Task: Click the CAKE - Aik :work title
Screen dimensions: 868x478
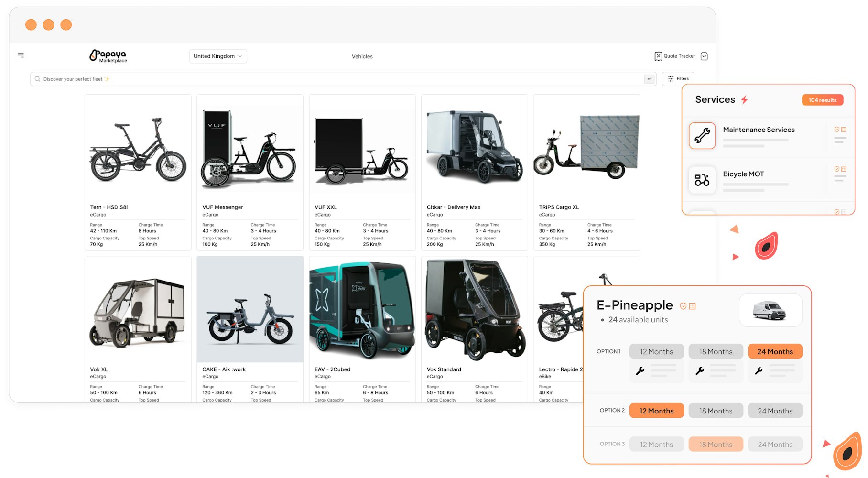Action: (224, 369)
